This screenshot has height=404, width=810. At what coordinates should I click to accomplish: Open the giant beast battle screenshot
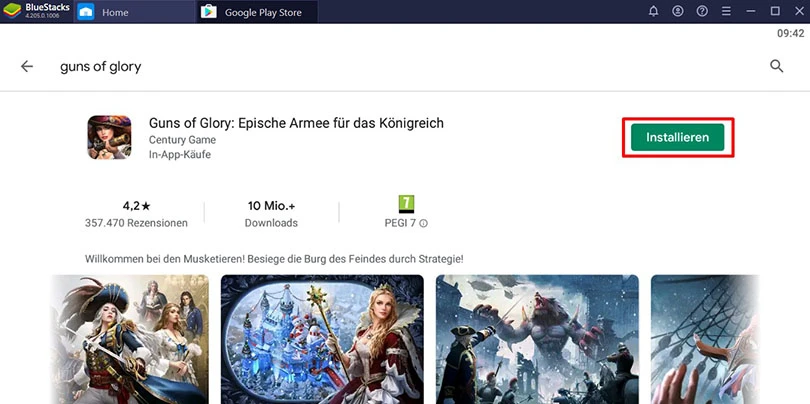click(x=537, y=339)
